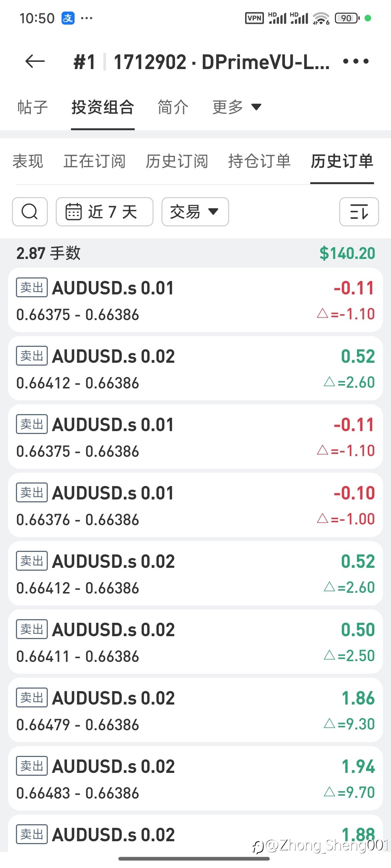
Task: Tap the back arrow icon
Action: click(35, 61)
